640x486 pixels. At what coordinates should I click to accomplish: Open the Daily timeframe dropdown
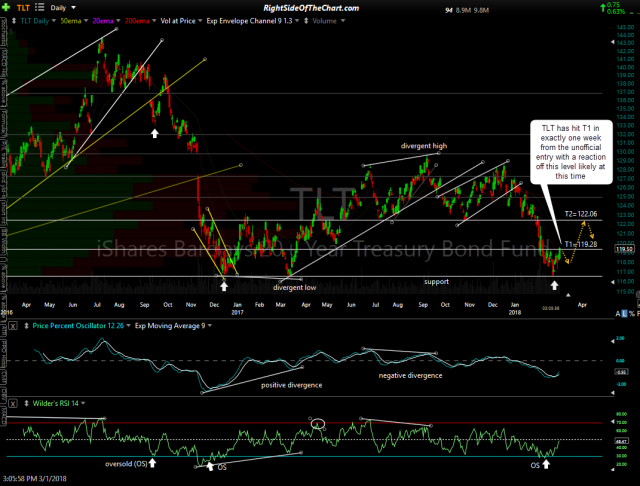63,8
